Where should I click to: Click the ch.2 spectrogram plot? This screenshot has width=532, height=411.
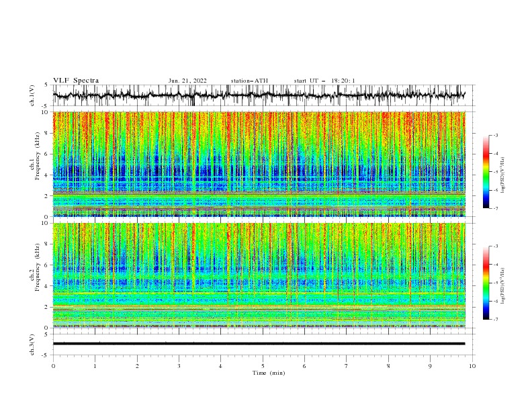[x=259, y=275]
